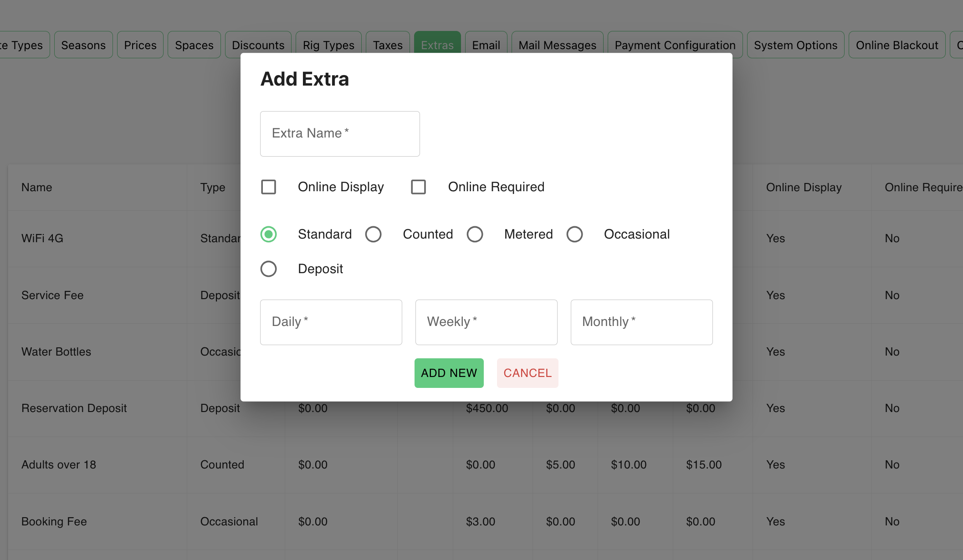This screenshot has height=560, width=963.
Task: Focus the Monthly price field
Action: pos(641,322)
